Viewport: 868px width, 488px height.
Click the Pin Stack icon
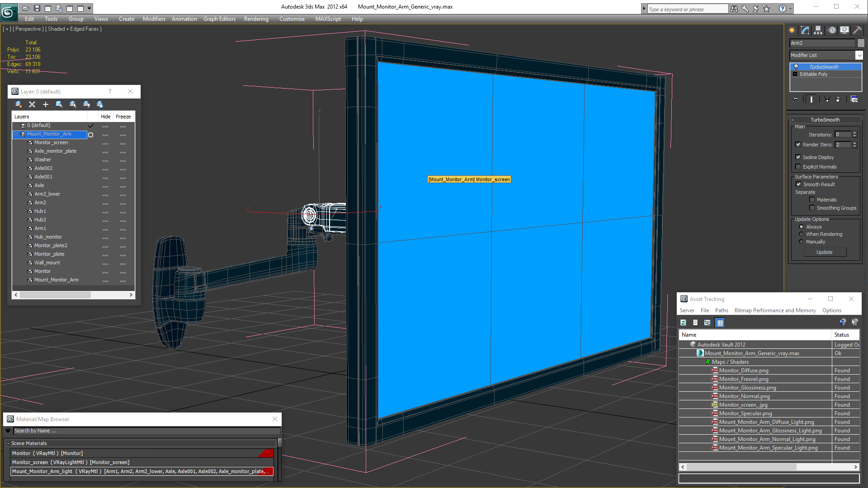coord(796,99)
